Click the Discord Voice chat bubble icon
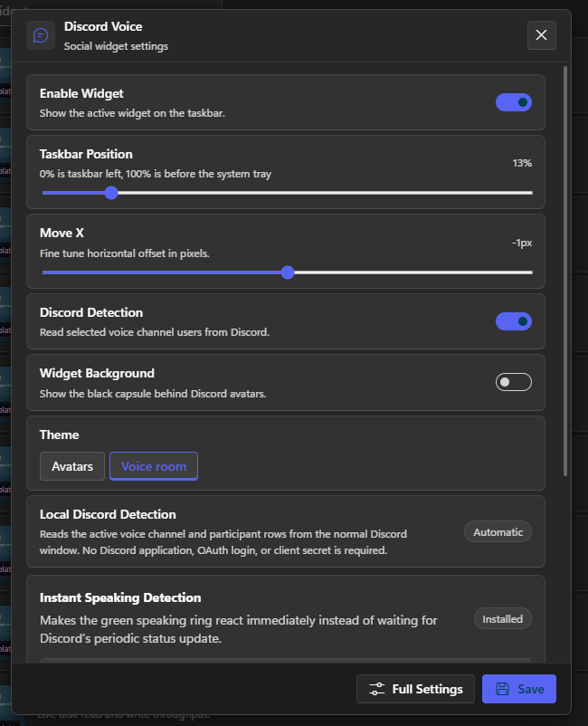 pyautogui.click(x=41, y=35)
